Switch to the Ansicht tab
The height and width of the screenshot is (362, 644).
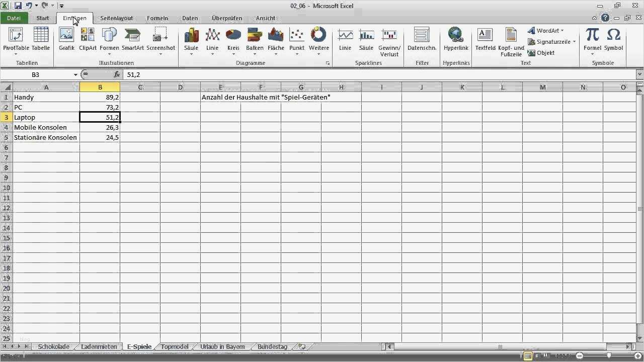pos(266,18)
